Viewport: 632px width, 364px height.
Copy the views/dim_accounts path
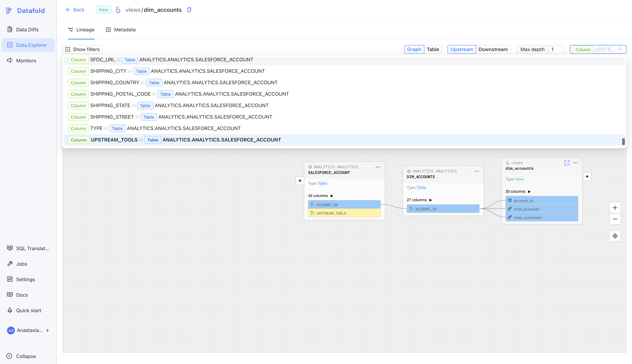[189, 10]
